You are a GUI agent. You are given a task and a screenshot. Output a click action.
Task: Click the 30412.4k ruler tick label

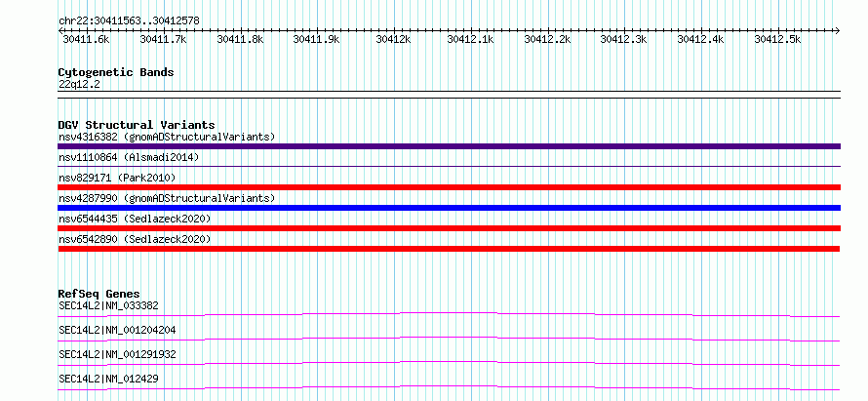tap(701, 39)
